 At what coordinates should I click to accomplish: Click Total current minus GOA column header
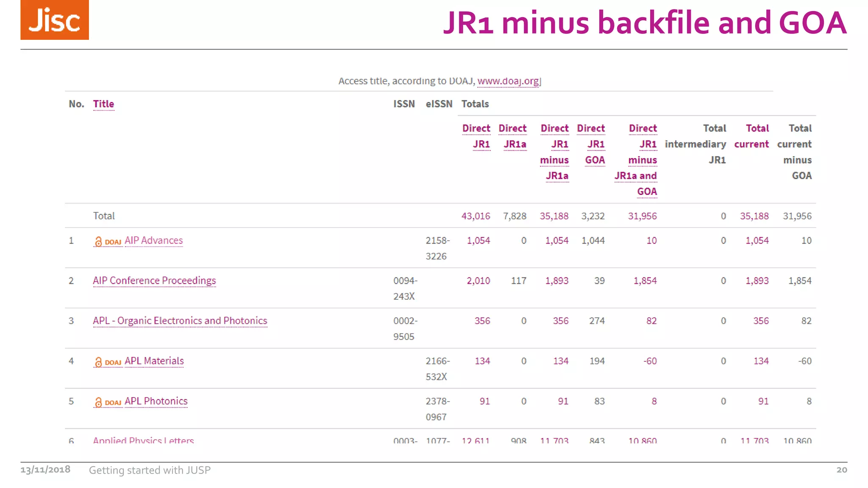[x=794, y=152]
